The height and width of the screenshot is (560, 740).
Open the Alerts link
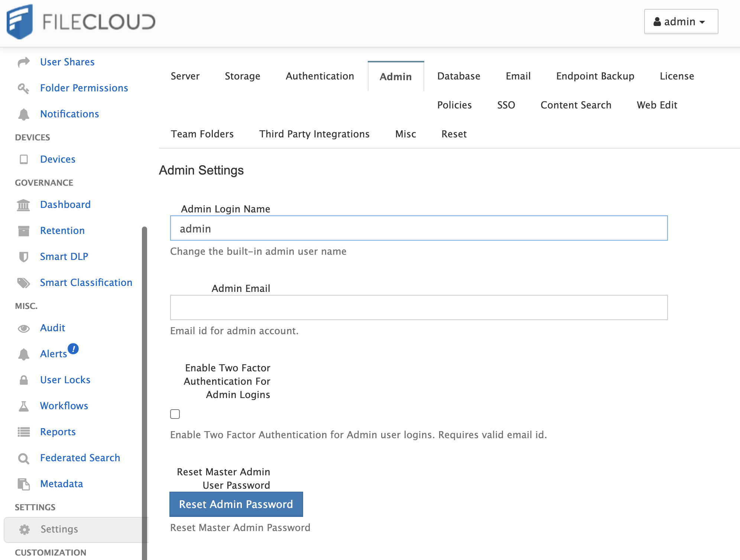(x=53, y=354)
